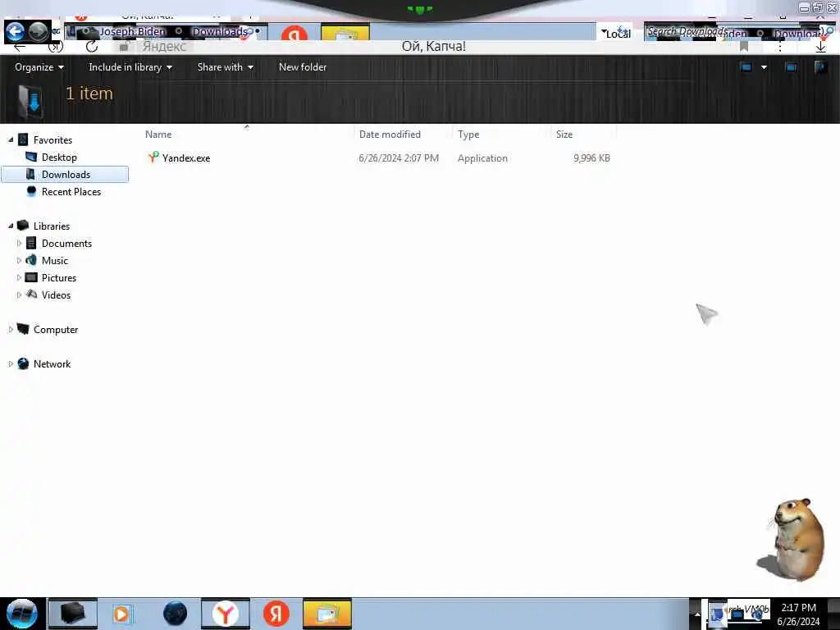The image size is (840, 630).
Task: Open the Organize menu
Action: (39, 67)
